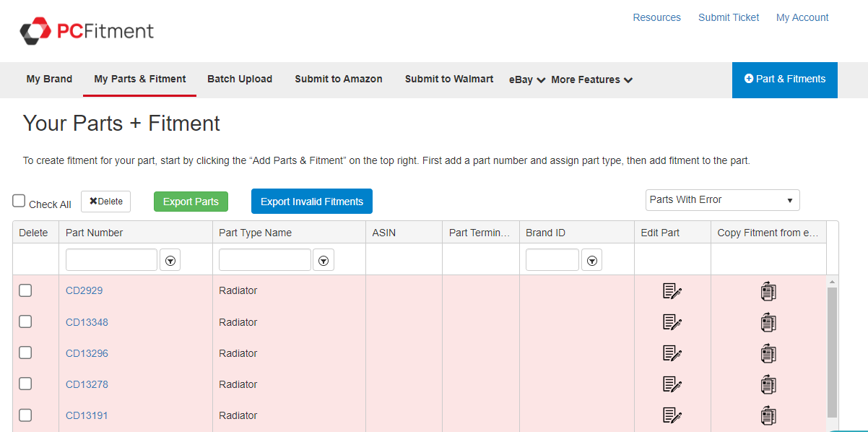Open the Submit to Amazon tab
This screenshot has width=868, height=432.
[x=338, y=79]
